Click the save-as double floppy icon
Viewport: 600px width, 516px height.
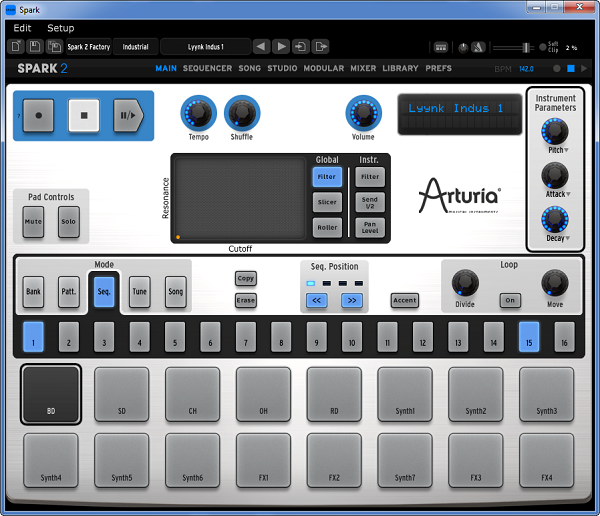[54, 47]
